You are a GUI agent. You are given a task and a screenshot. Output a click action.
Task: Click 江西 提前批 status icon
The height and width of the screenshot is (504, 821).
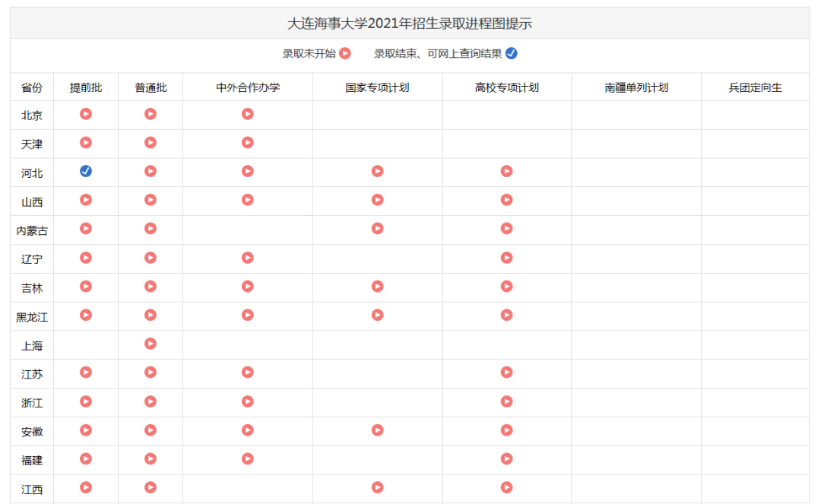pos(86,488)
